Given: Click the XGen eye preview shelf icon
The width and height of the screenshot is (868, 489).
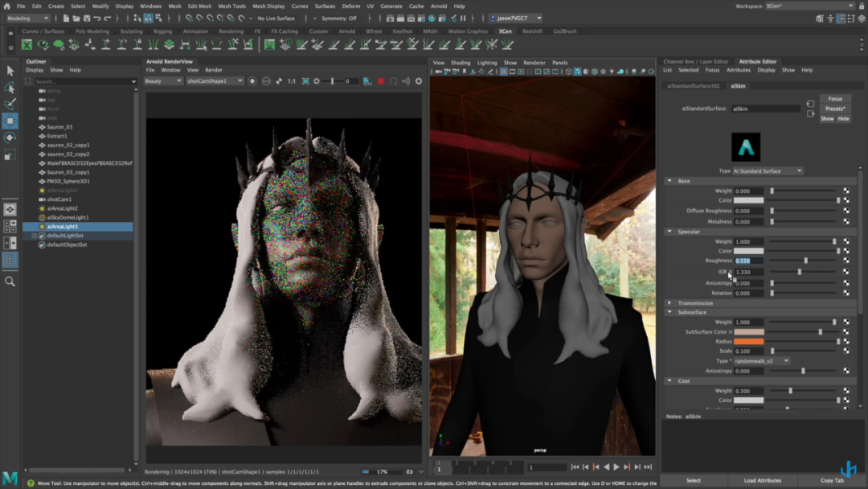Looking at the screenshot, I should (x=43, y=44).
